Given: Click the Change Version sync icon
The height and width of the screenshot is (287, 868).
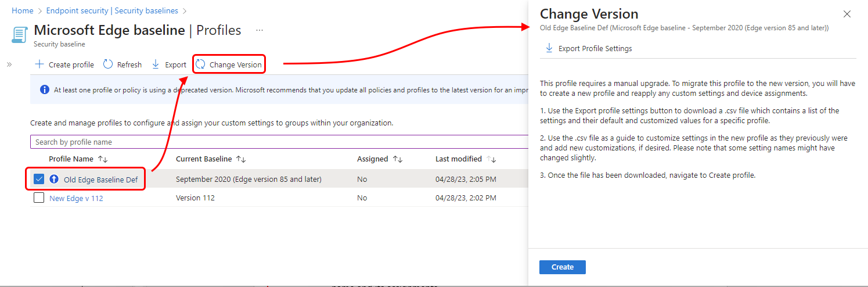Looking at the screenshot, I should (x=200, y=64).
